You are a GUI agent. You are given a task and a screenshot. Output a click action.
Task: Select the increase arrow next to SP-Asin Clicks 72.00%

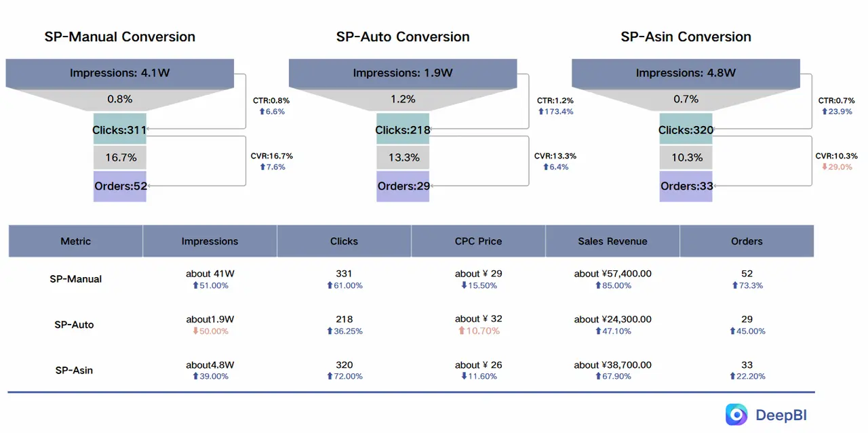pyautogui.click(x=330, y=376)
